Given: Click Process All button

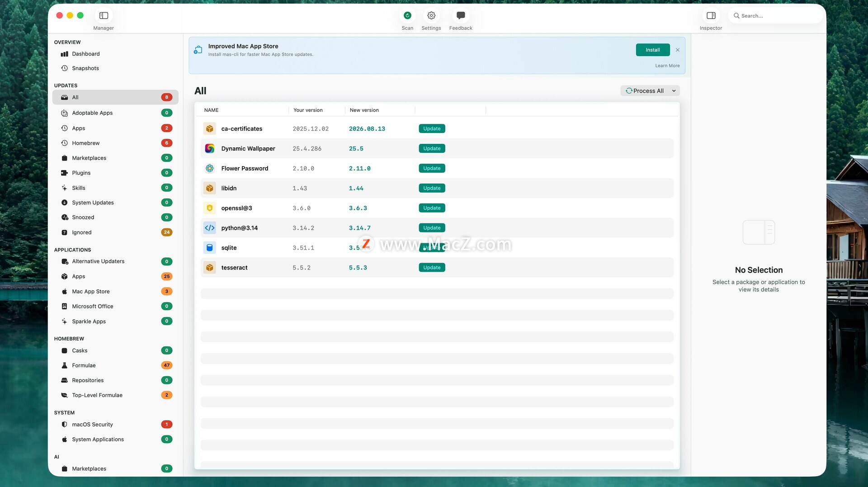Looking at the screenshot, I should coord(645,91).
